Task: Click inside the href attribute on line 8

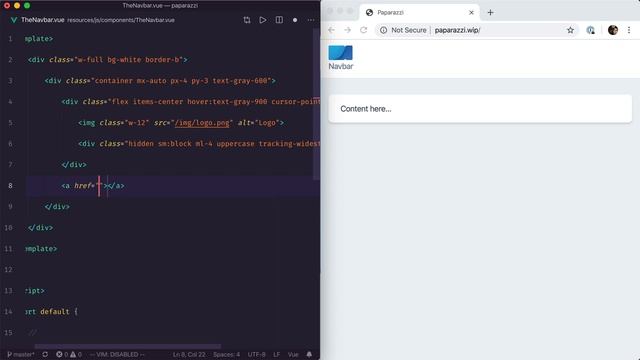Action: click(x=99, y=186)
